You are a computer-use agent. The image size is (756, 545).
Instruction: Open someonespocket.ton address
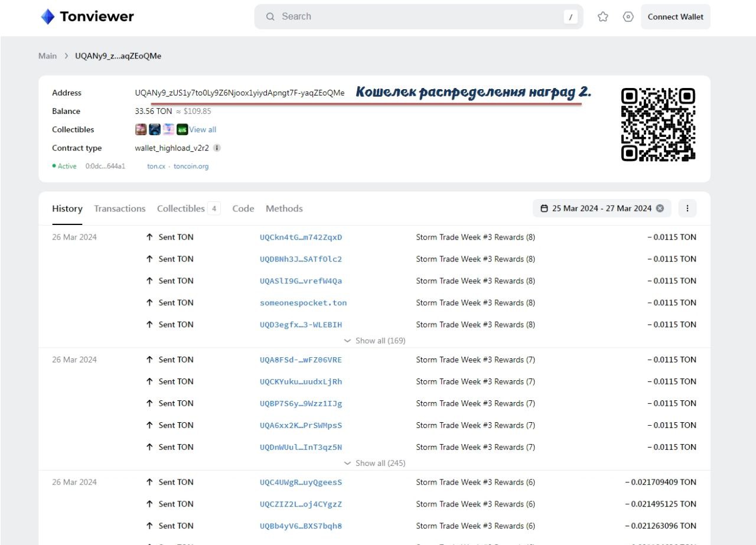pos(304,303)
